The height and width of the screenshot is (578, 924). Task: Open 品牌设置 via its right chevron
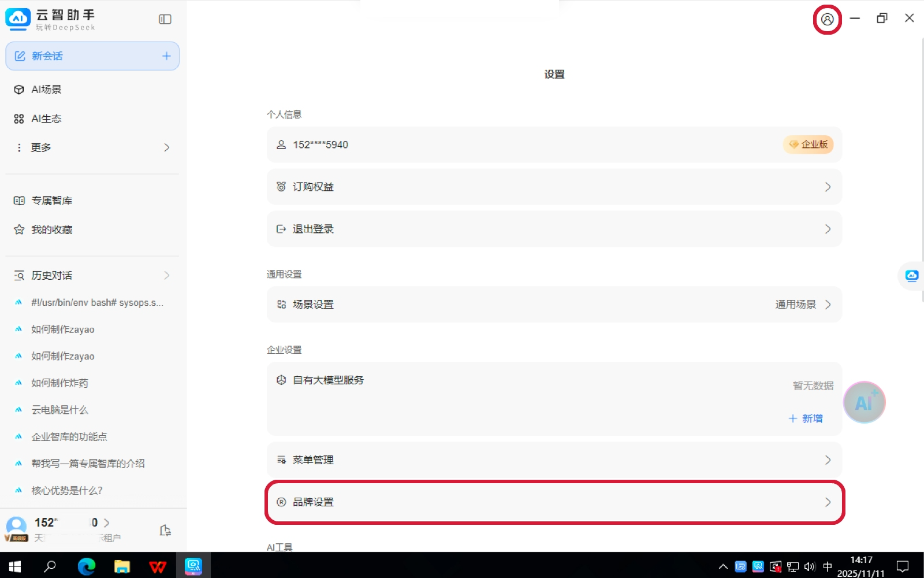point(828,502)
